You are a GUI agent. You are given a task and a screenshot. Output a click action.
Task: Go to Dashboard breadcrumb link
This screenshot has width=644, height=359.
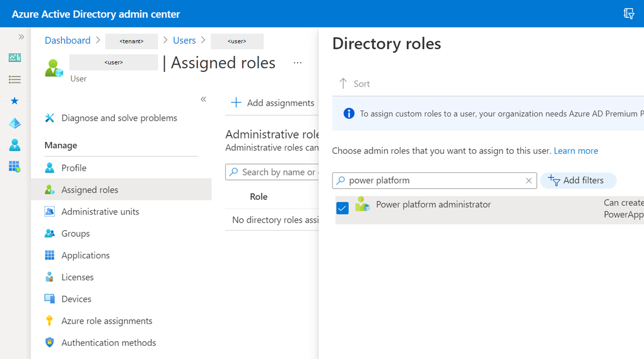[67, 40]
